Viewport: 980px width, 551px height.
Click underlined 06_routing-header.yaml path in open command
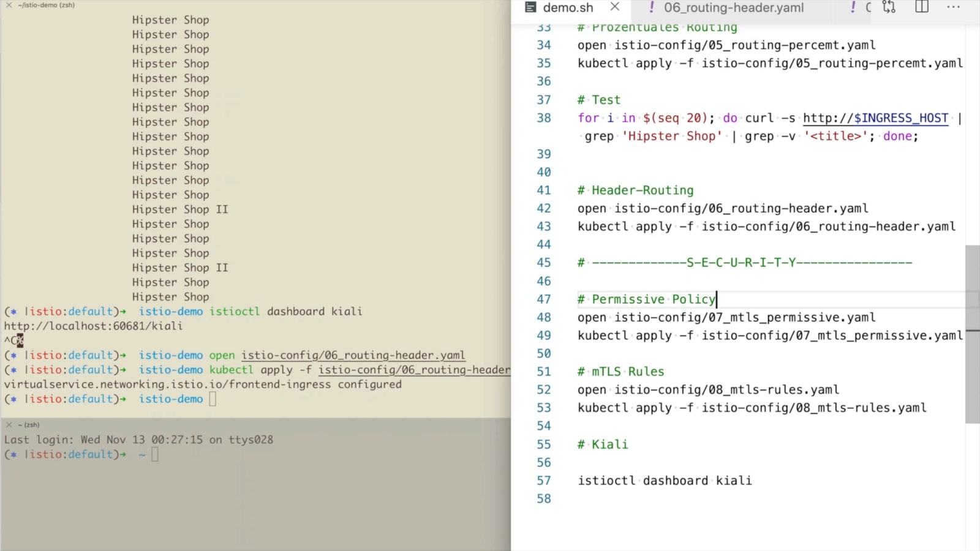353,355
